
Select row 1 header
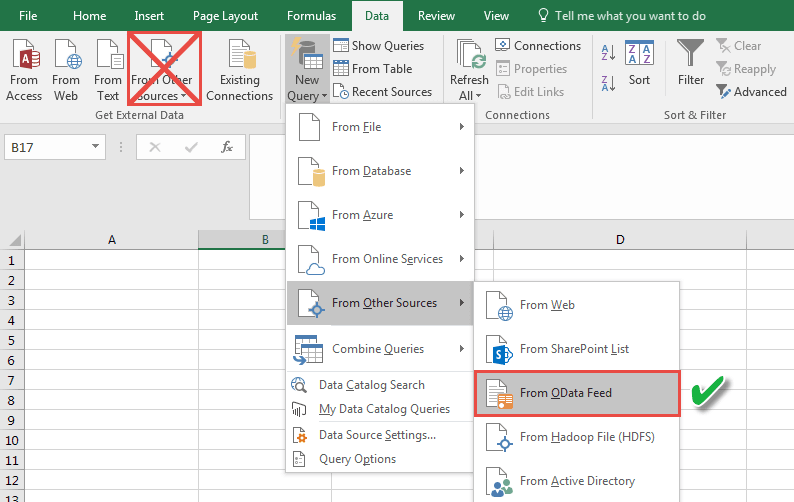pyautogui.click(x=12, y=261)
